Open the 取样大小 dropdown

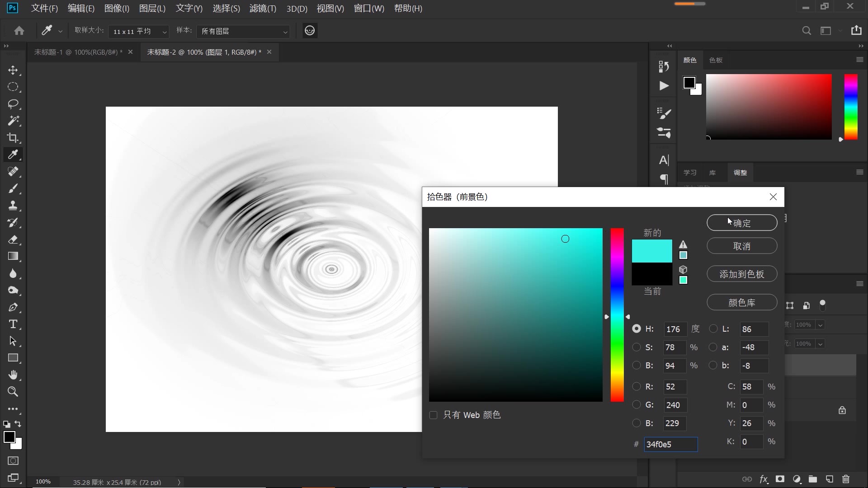pos(139,31)
